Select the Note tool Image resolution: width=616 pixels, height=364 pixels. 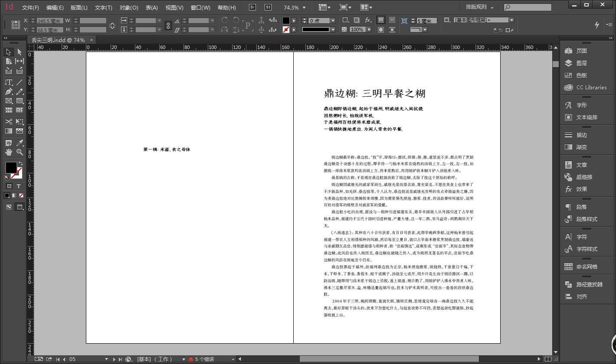pos(9,143)
